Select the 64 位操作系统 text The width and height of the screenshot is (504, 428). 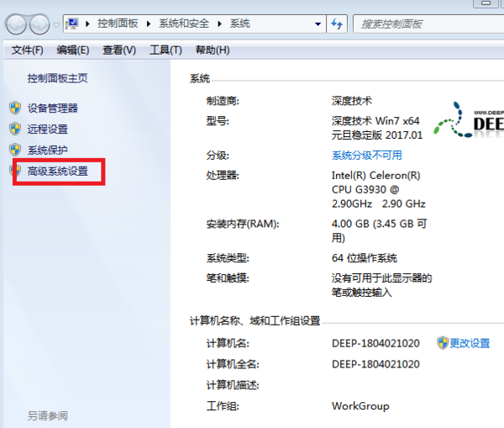coord(365,258)
